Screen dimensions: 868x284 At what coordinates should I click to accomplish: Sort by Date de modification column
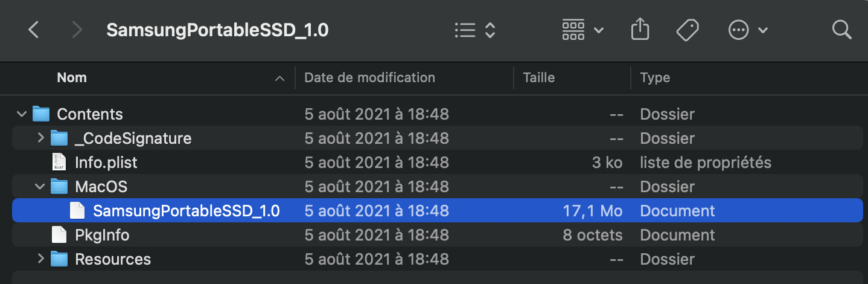[x=369, y=78]
